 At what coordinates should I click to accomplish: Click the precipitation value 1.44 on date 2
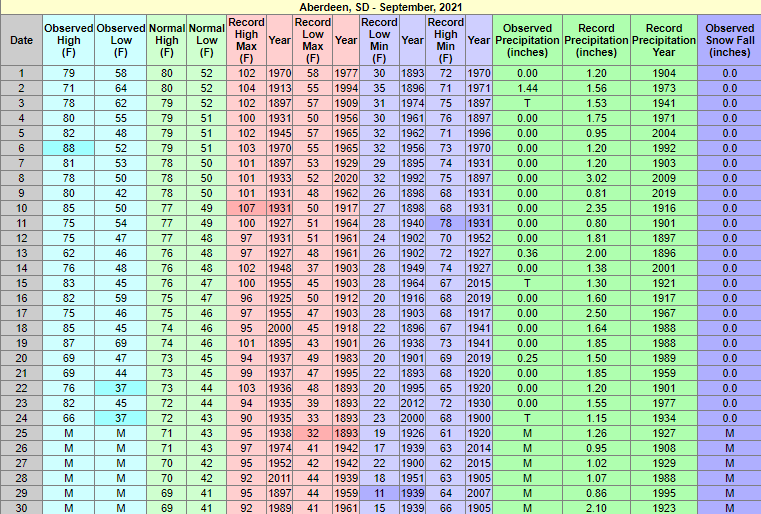tap(528, 88)
